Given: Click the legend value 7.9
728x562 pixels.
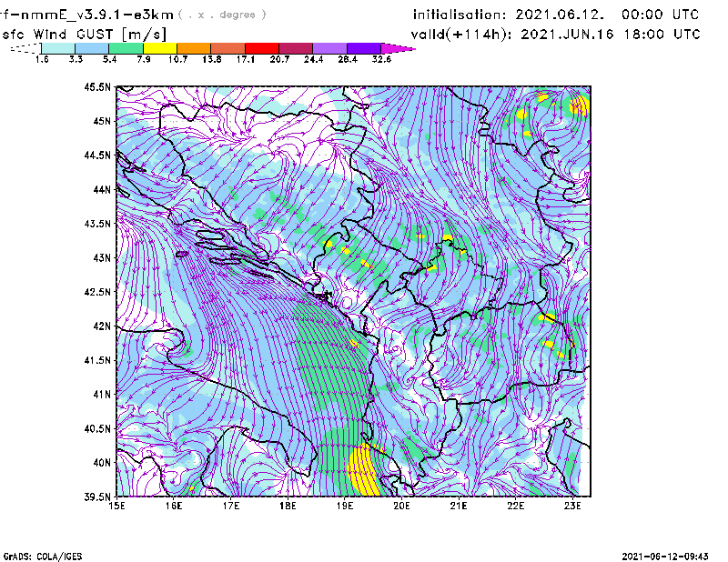Looking at the screenshot, I should tap(144, 59).
